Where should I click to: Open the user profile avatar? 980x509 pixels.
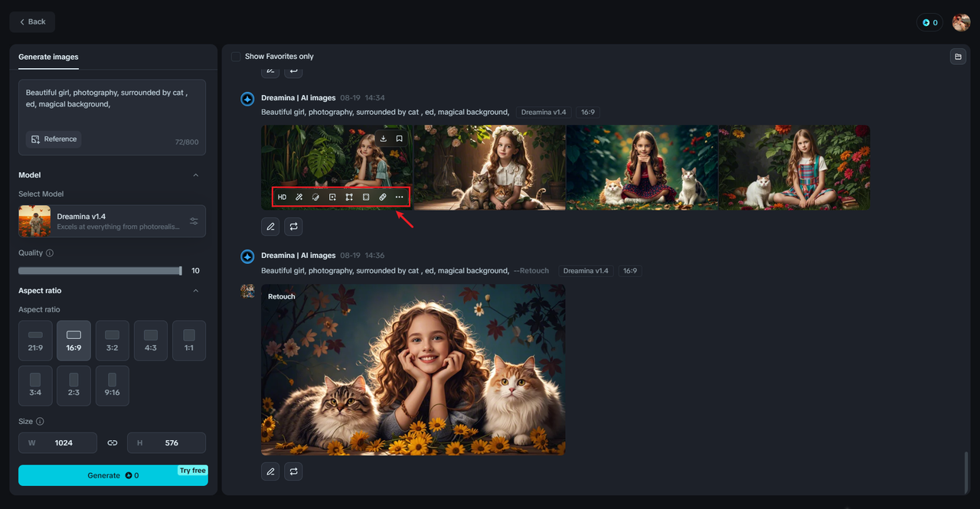tap(961, 22)
